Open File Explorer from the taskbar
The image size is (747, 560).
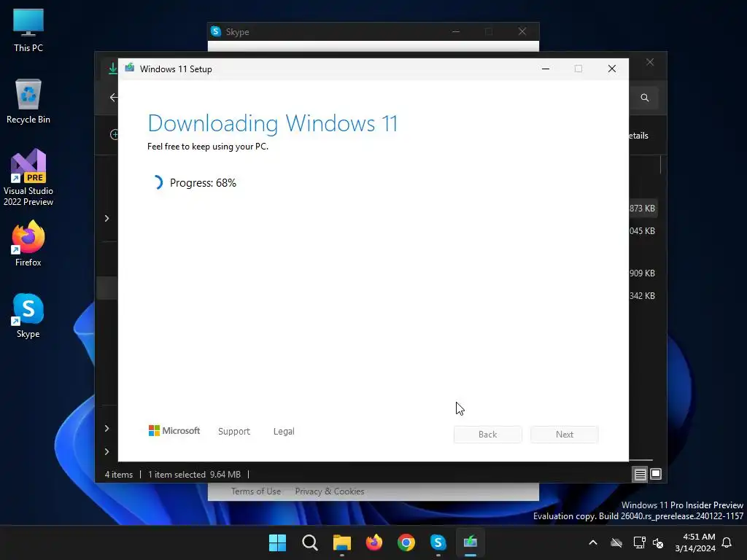341,542
